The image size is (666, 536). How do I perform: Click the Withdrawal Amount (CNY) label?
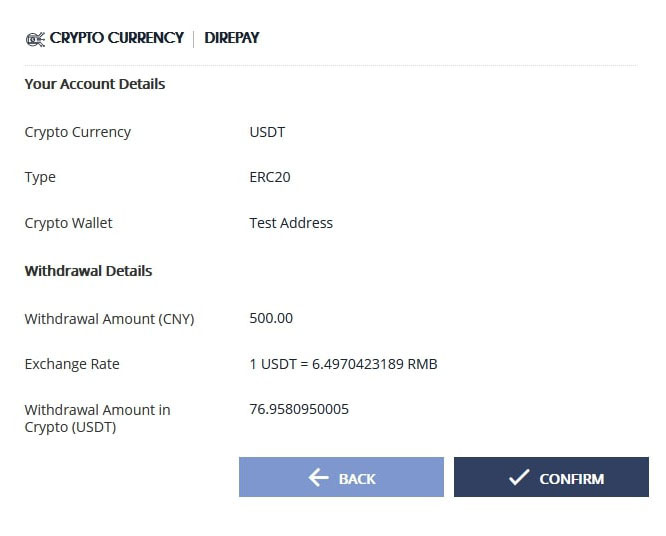[109, 319]
